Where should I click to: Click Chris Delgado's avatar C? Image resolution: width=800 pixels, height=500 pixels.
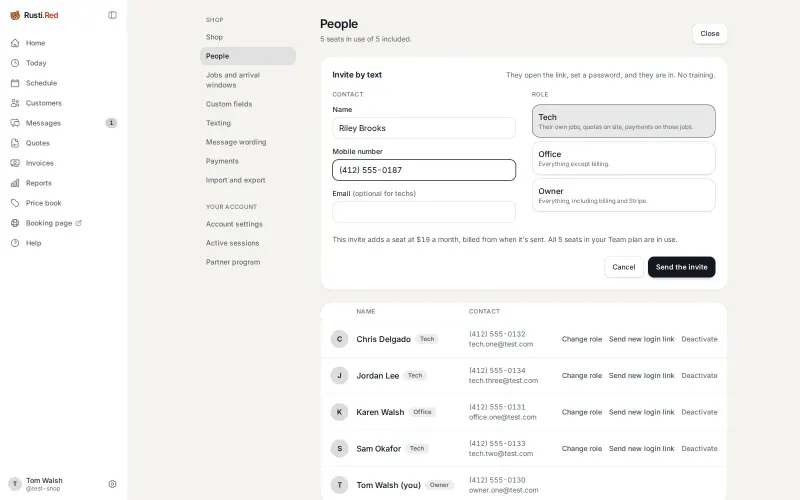[339, 339]
